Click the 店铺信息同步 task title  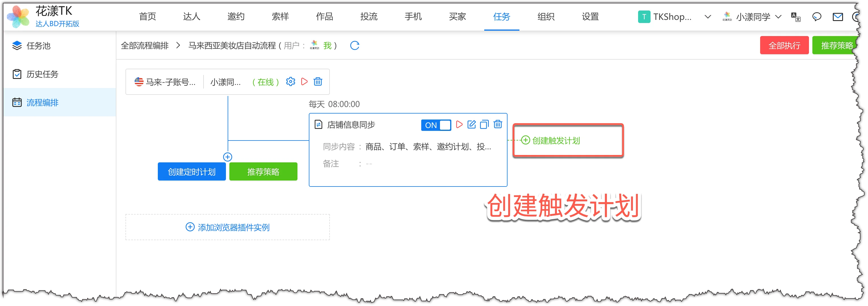[351, 125]
